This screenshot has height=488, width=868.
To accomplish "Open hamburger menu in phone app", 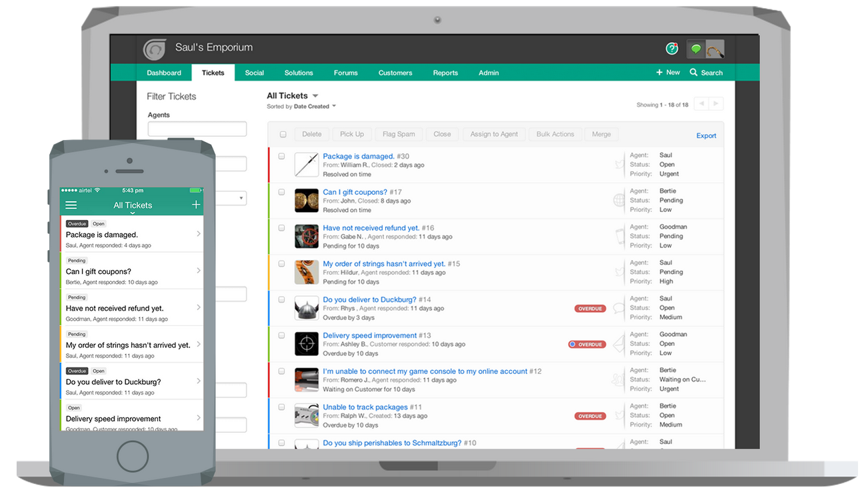I will point(71,205).
